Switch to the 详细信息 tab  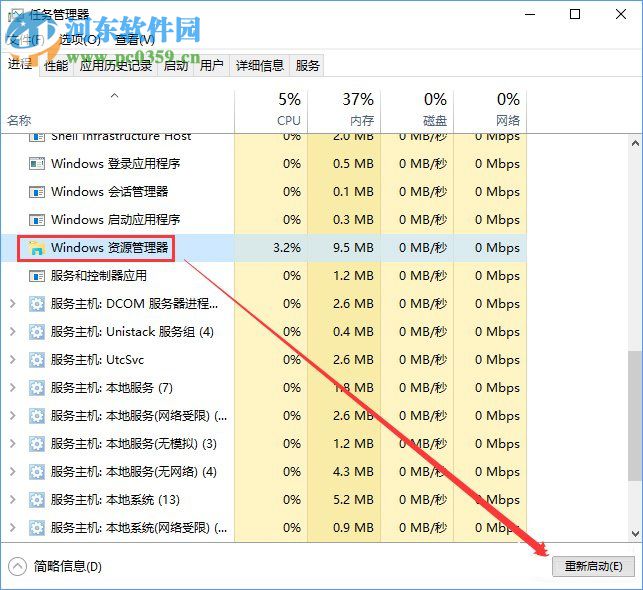coord(260,66)
